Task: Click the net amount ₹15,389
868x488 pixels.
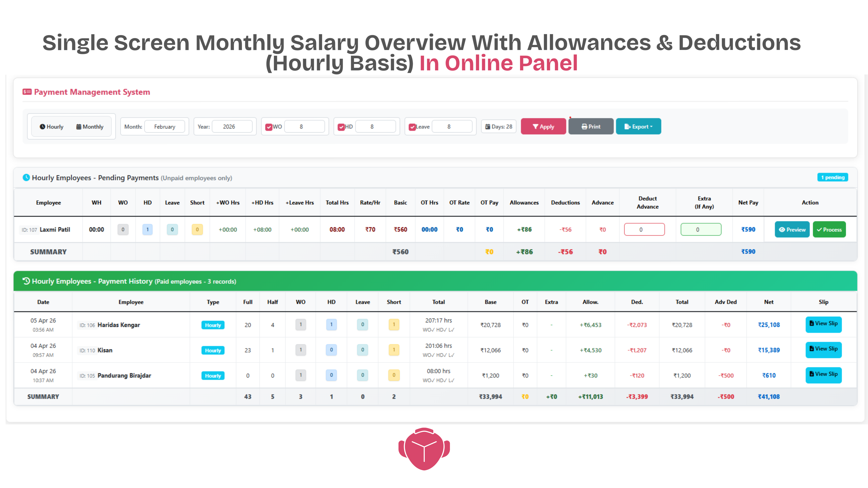Action: coord(769,350)
